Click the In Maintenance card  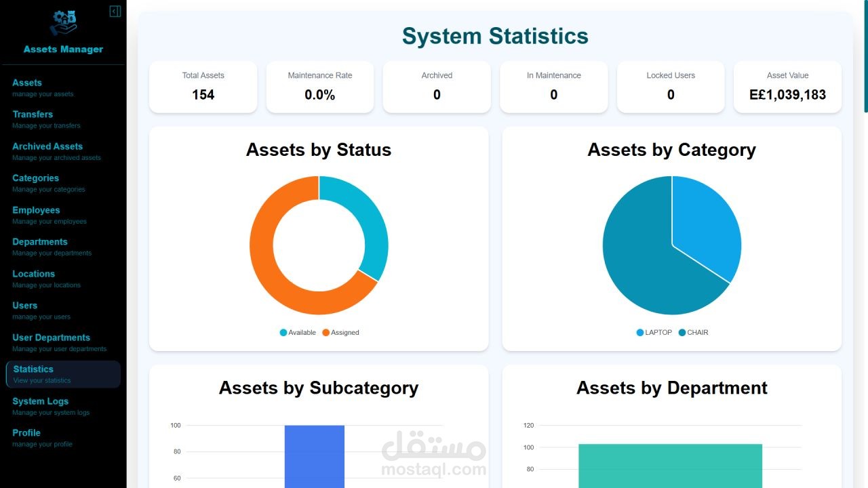pos(554,87)
